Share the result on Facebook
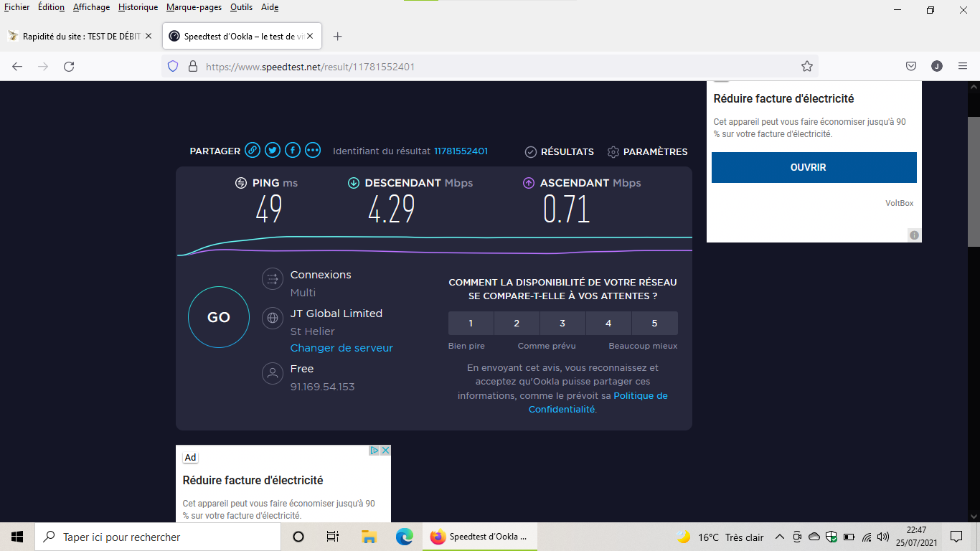 [293, 150]
